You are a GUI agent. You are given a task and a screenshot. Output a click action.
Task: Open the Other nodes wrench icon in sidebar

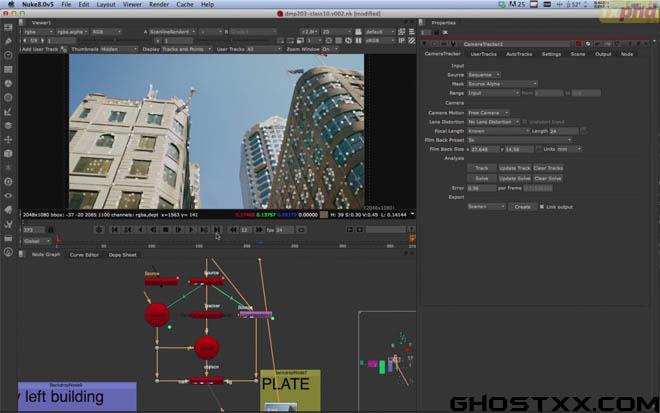8,224
